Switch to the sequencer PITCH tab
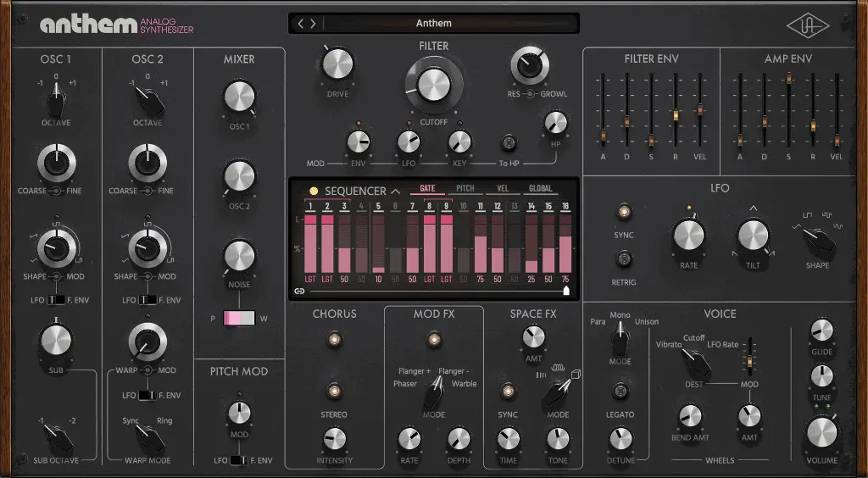 click(465, 189)
